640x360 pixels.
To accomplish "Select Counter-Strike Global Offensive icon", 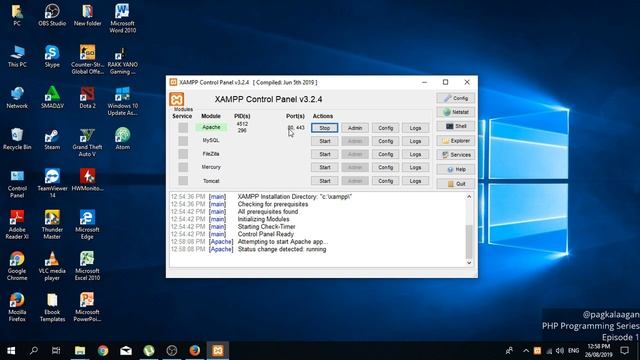I will tap(87, 60).
